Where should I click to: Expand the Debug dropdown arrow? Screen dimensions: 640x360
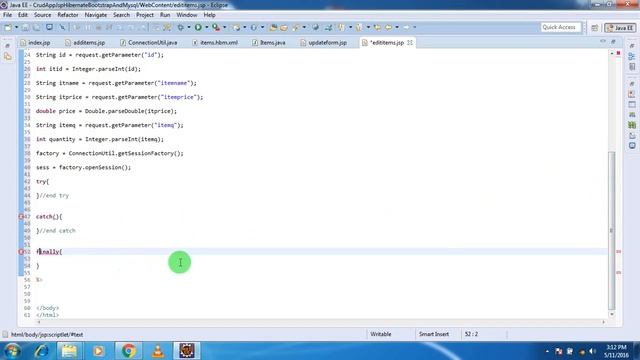189,27
